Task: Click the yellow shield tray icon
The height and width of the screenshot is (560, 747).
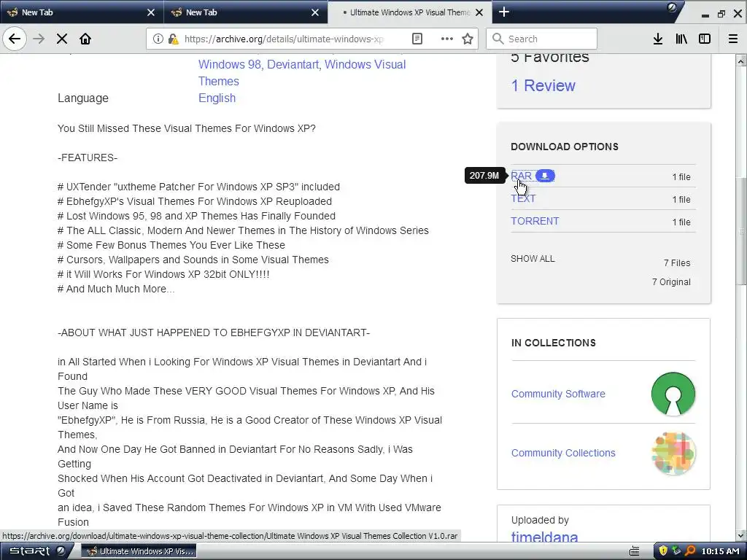Action: [663, 551]
